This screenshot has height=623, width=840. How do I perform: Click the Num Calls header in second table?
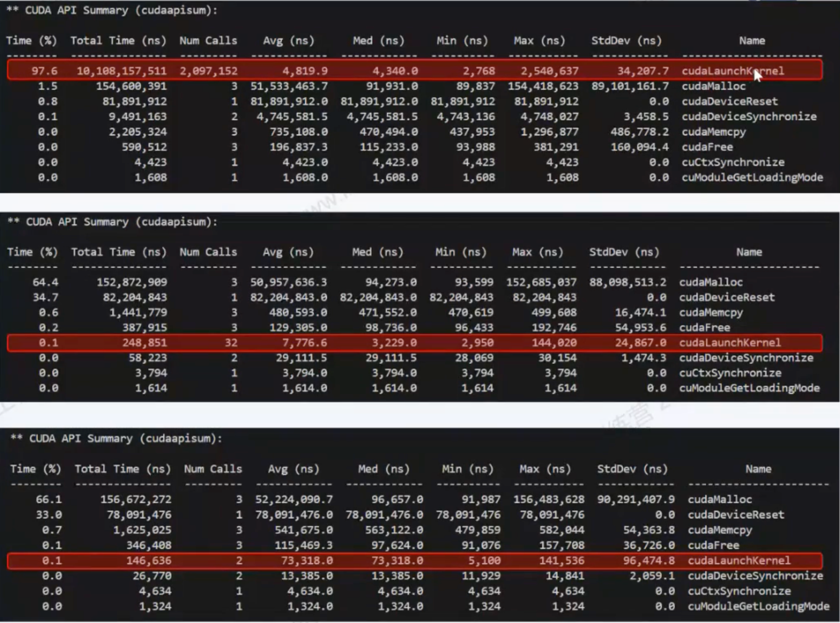click(208, 252)
